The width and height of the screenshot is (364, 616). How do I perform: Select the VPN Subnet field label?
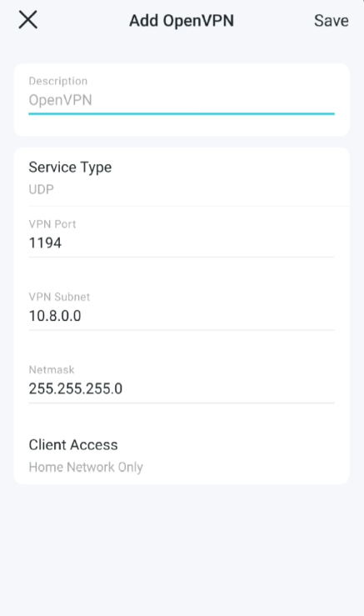click(59, 297)
